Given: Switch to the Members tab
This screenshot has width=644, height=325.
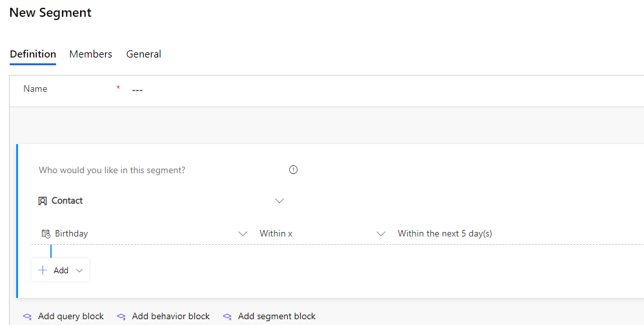Looking at the screenshot, I should [91, 54].
